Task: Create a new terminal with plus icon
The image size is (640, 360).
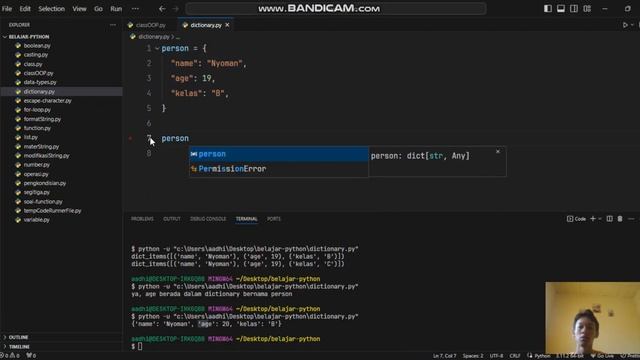Action: (x=593, y=219)
